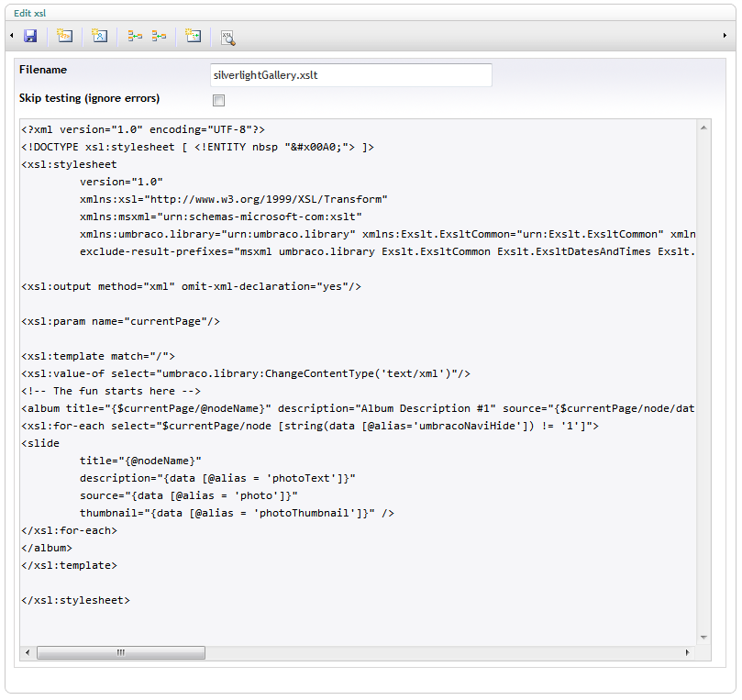This screenshot has width=742, height=700.
Task: Click the 'Filename' label
Action: pyautogui.click(x=43, y=70)
